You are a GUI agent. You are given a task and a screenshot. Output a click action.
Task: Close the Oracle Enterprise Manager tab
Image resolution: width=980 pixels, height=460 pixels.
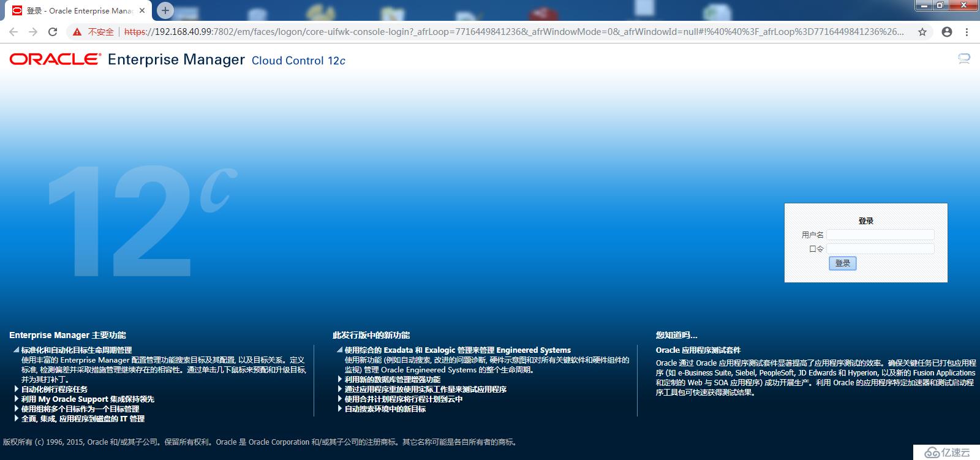pyautogui.click(x=142, y=10)
